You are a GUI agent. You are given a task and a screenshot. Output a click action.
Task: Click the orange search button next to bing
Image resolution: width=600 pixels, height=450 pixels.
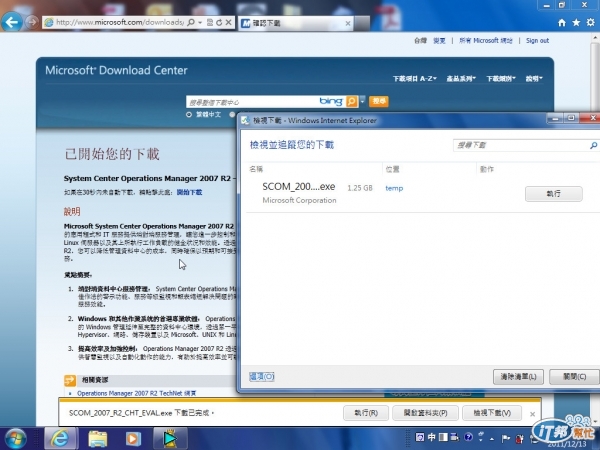pos(379,101)
